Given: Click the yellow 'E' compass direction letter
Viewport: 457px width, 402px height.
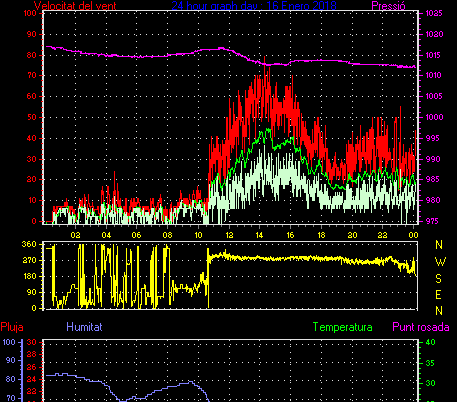Looking at the screenshot, I should pos(439,295).
